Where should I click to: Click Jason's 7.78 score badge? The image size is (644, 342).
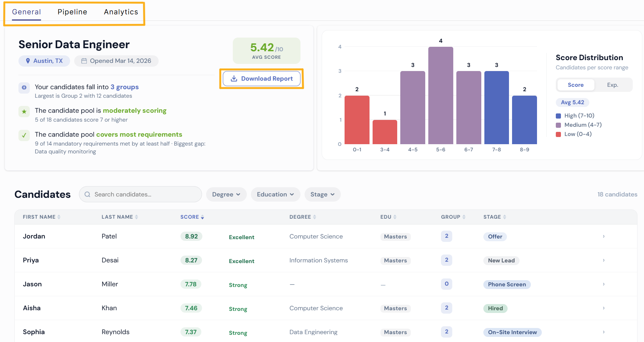coord(191,284)
